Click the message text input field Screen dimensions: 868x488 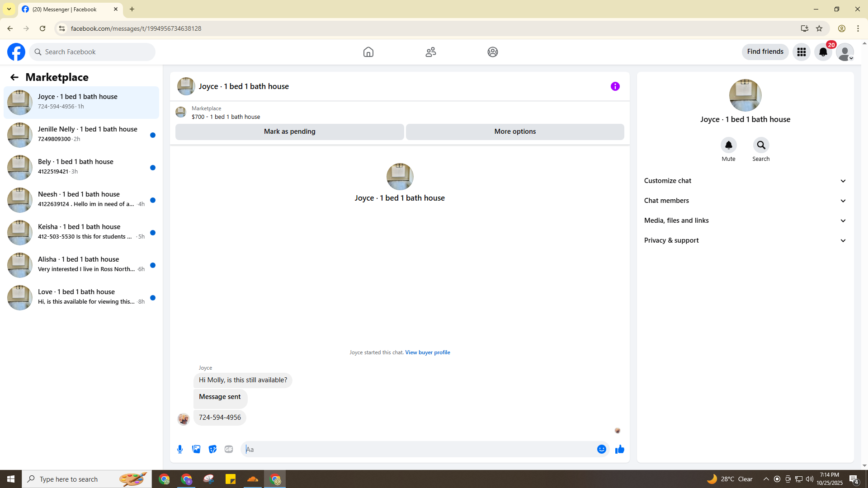(x=418, y=449)
